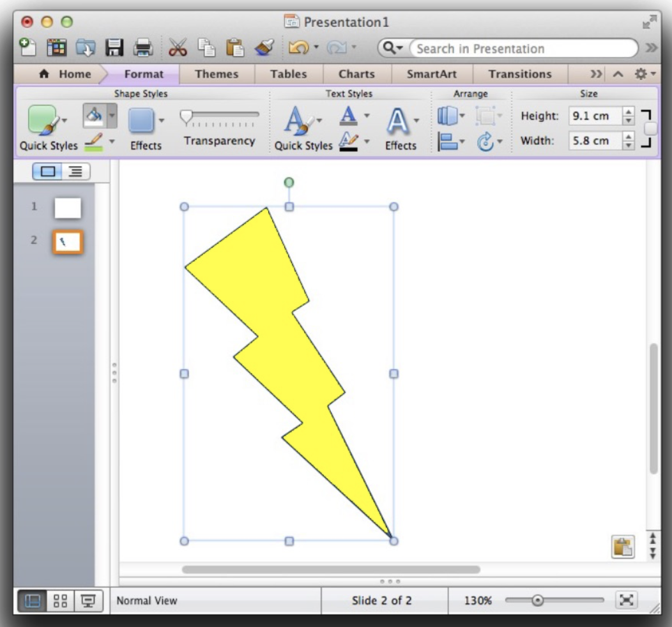Open the Themes ribbon tab
Screen dimensions: 672x627
pyautogui.click(x=217, y=74)
